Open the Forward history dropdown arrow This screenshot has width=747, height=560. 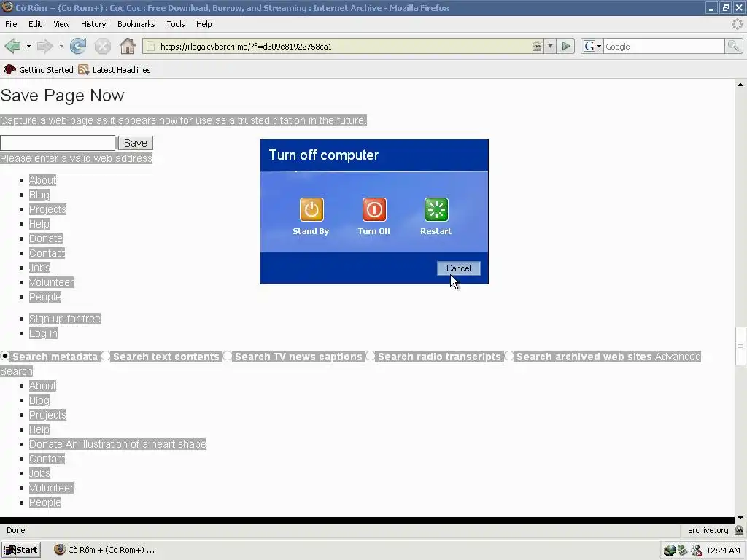click(x=61, y=46)
